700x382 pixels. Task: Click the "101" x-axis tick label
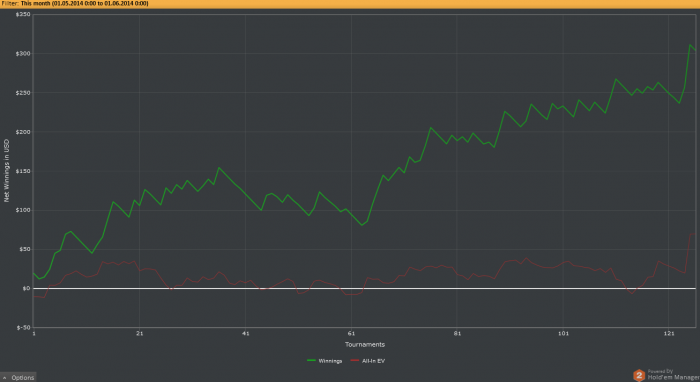563,333
